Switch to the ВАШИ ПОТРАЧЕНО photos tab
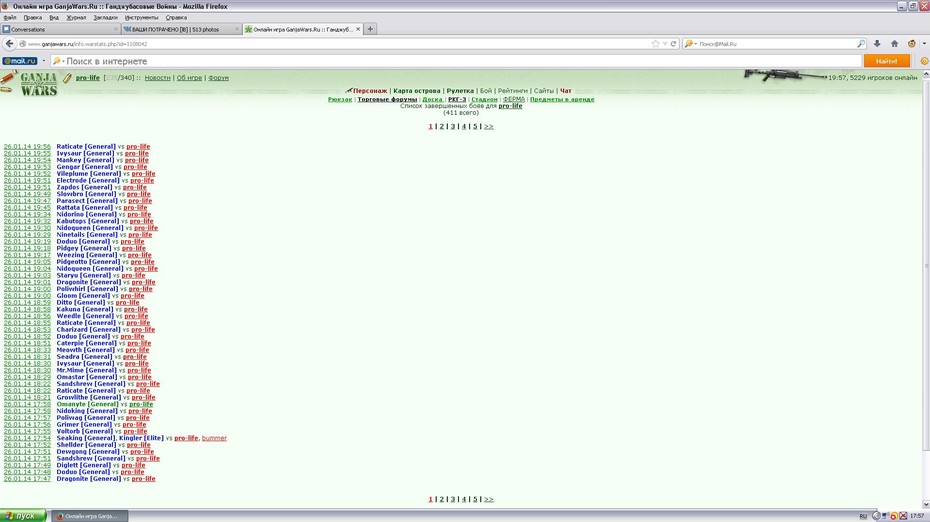Image resolution: width=930 pixels, height=522 pixels. tap(181, 29)
